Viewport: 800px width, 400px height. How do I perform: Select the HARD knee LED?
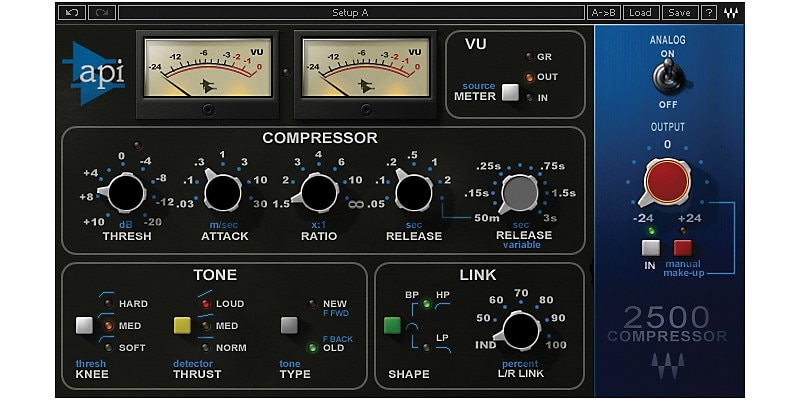(x=109, y=304)
